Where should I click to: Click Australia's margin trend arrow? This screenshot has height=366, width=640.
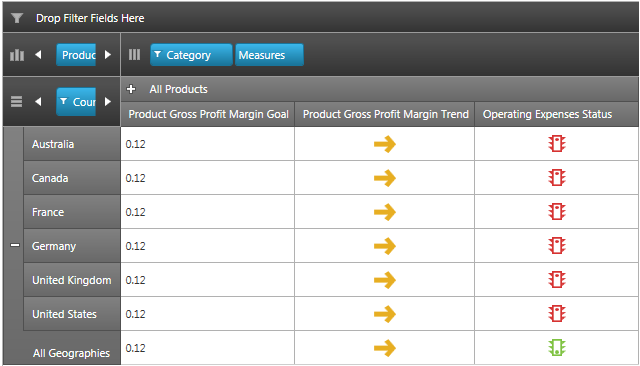point(384,144)
